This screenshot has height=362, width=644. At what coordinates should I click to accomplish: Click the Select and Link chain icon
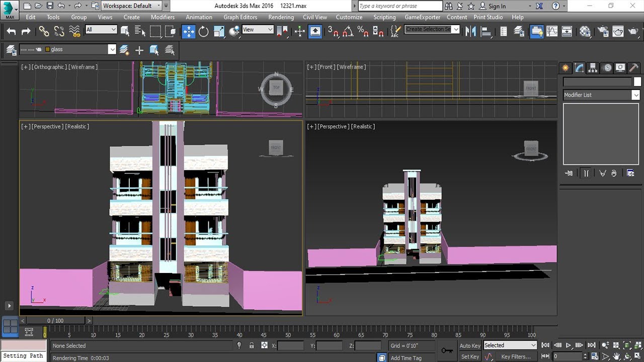tap(44, 31)
